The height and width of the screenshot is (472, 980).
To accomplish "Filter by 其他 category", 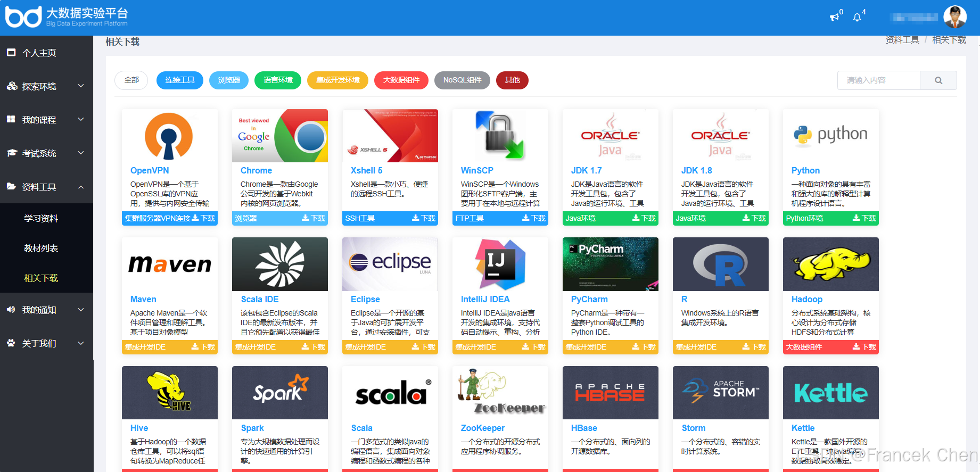I will click(512, 80).
